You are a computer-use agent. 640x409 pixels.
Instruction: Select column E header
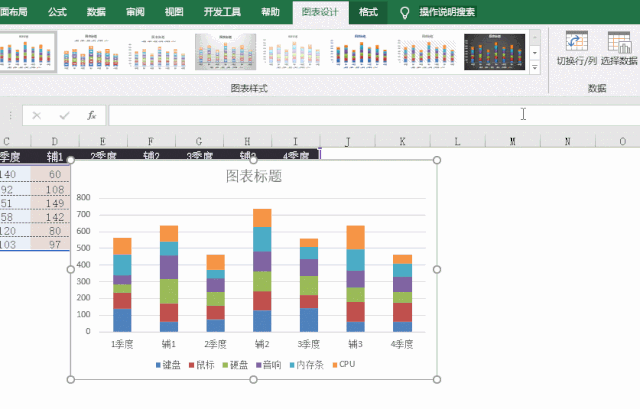pyautogui.click(x=103, y=142)
